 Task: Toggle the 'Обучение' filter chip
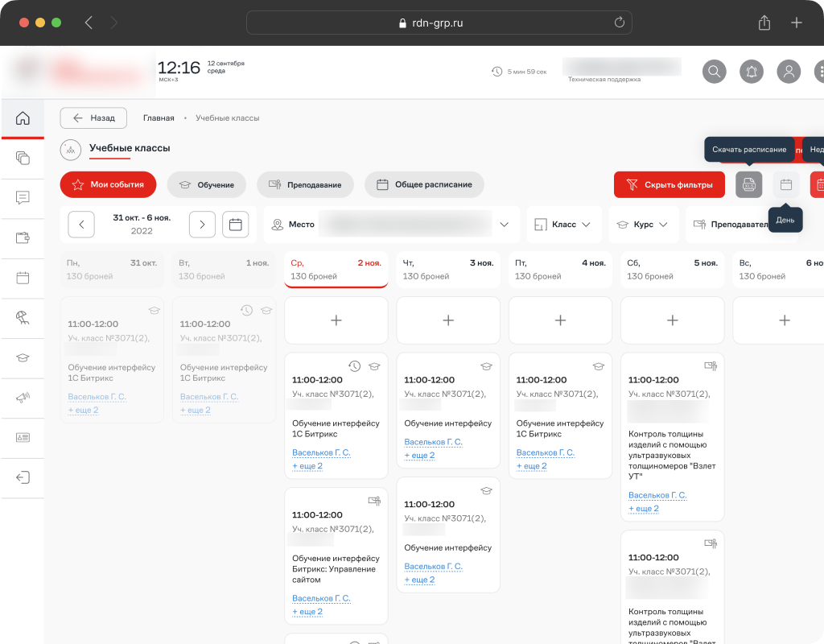pos(206,184)
